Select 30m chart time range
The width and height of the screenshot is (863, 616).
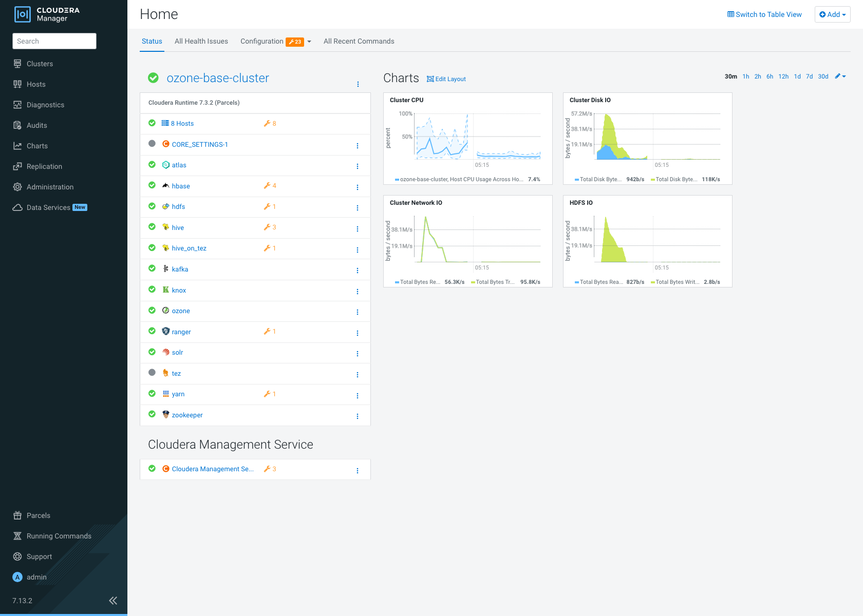pyautogui.click(x=731, y=76)
